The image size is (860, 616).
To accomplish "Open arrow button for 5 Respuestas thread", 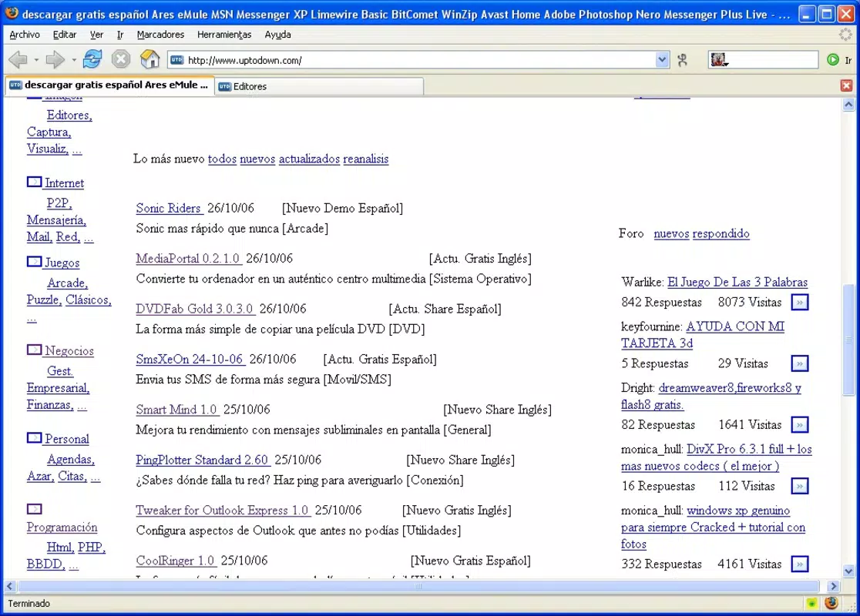I will click(800, 363).
